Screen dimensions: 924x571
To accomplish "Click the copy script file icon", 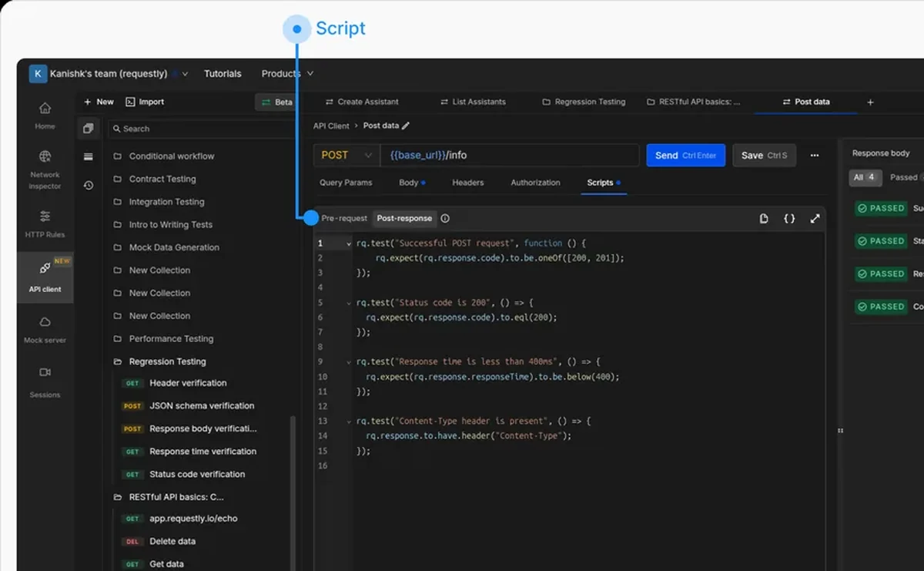I will pos(764,219).
